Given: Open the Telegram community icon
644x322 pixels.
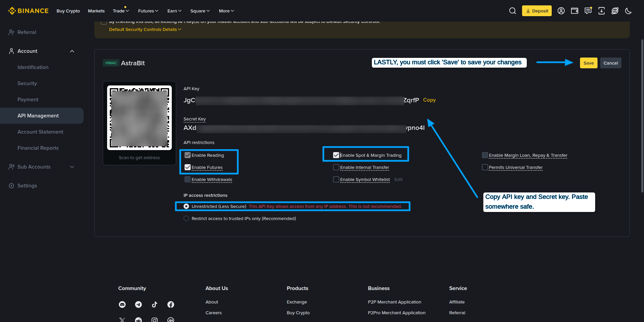Looking at the screenshot, I should click(138, 305).
